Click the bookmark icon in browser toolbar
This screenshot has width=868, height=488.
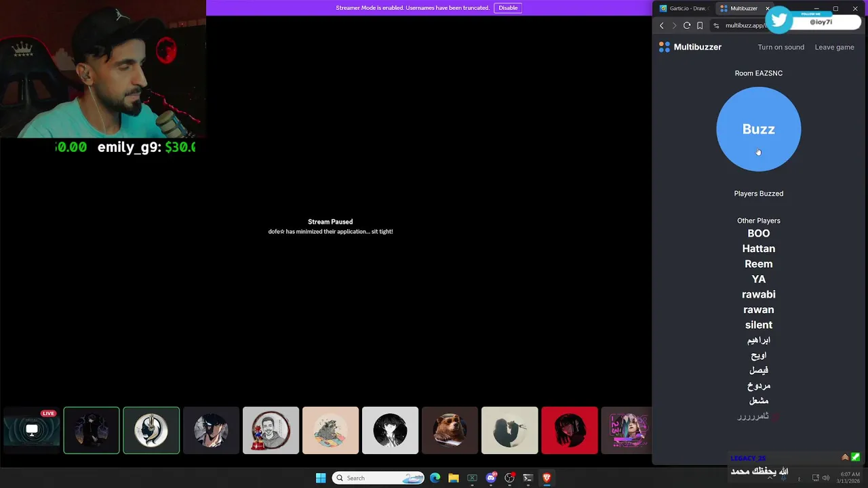[700, 26]
